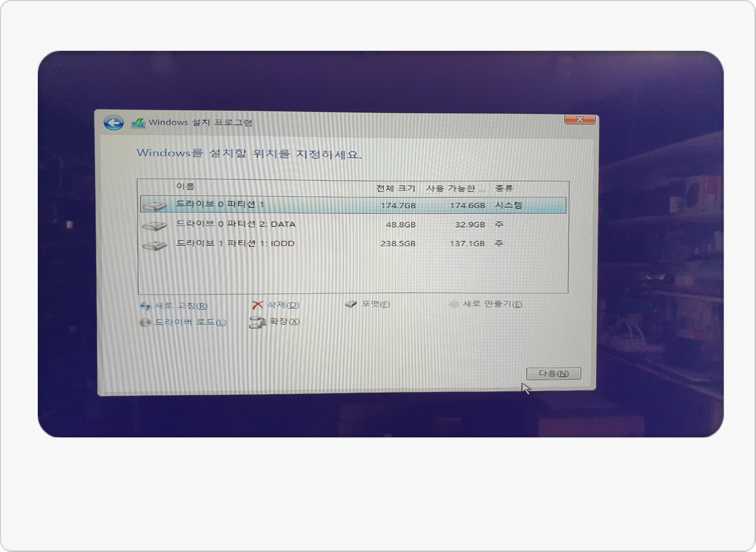The image size is (756, 552).
Task: Click the 새로 고침 refresh icon
Action: [x=145, y=306]
